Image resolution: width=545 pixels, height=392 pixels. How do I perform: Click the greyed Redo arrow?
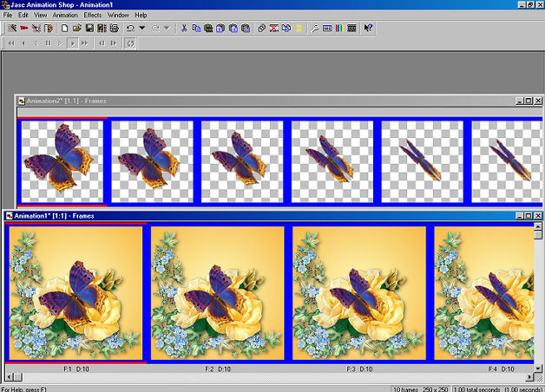tap(155, 28)
